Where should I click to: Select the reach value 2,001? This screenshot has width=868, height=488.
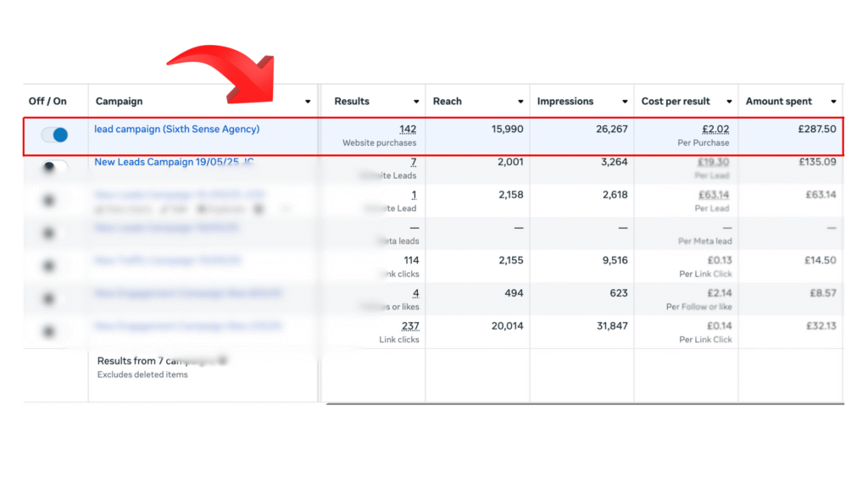coord(510,162)
